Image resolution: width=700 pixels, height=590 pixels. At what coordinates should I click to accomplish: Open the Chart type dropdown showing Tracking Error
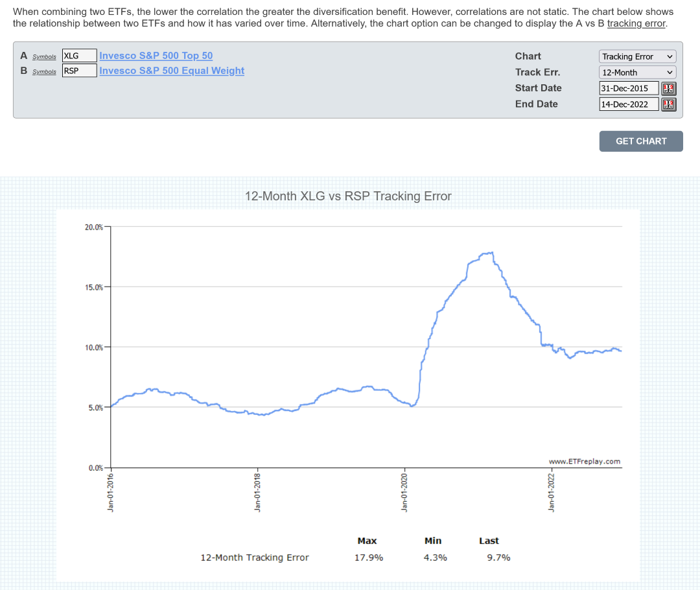tap(637, 56)
